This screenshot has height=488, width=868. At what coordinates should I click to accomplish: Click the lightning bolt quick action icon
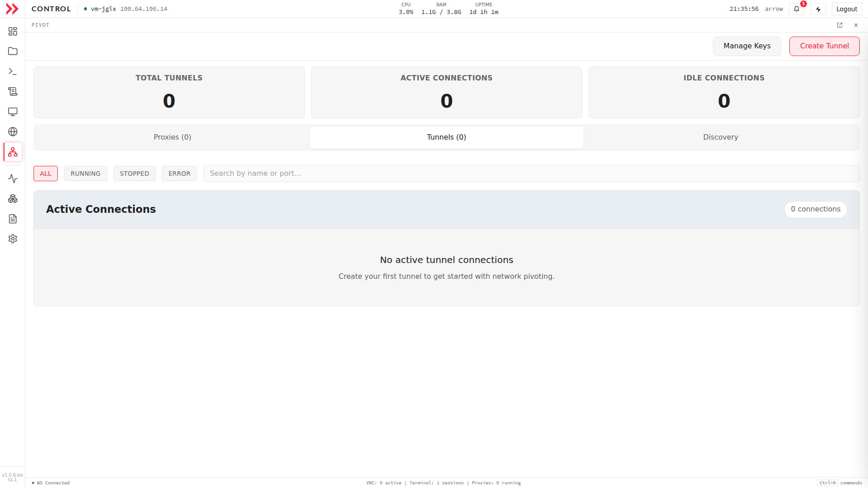[818, 9]
